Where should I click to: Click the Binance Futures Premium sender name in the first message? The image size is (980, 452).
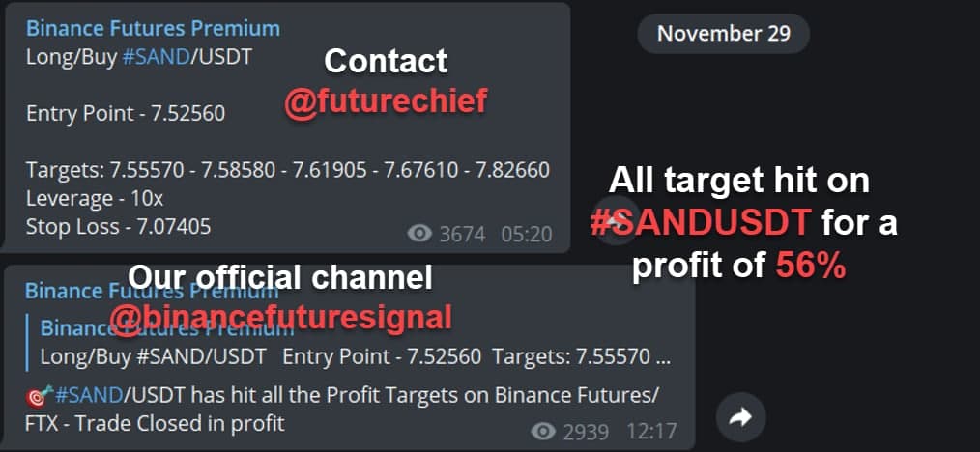tap(153, 28)
